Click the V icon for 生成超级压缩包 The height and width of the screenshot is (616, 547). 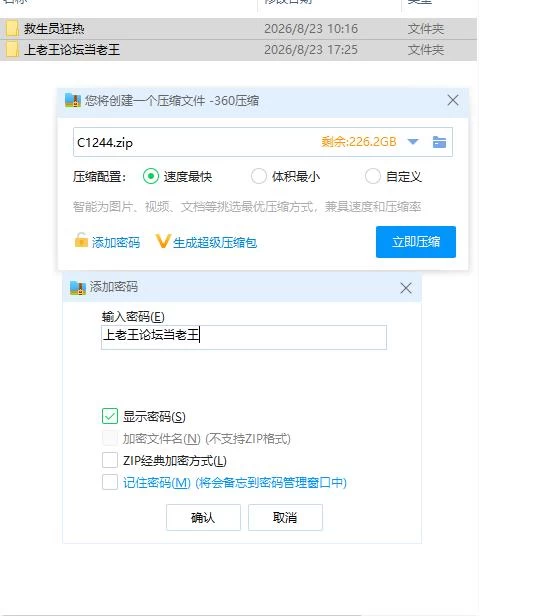coord(163,241)
